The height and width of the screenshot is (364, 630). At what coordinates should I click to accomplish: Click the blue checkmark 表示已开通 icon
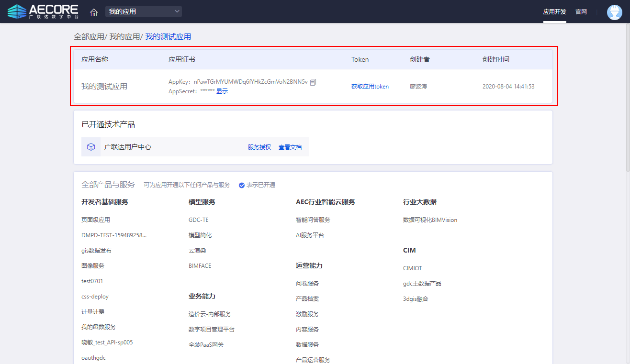tap(242, 185)
